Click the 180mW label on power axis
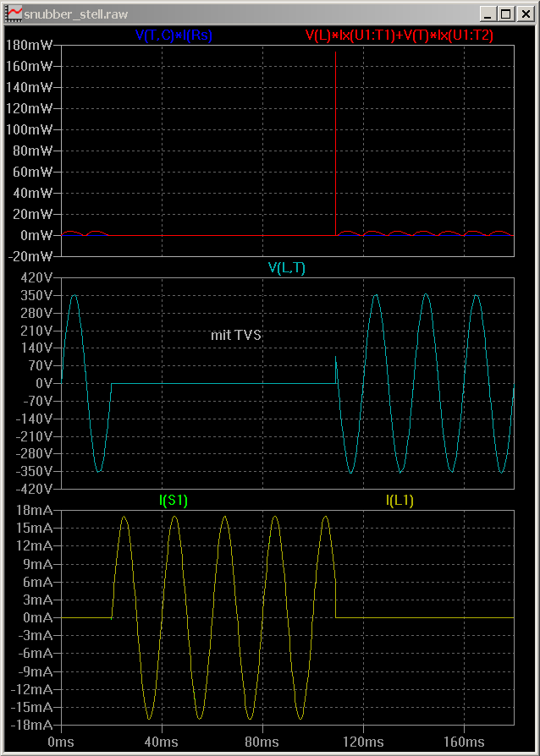 (30, 46)
